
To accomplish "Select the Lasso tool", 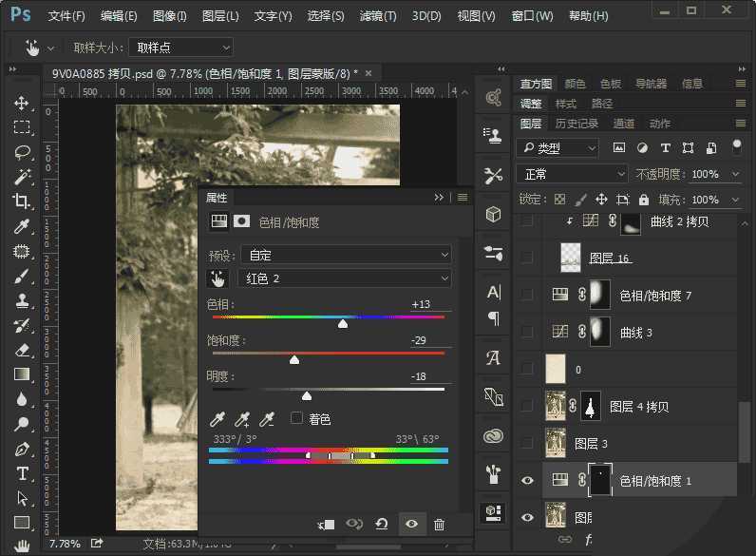I will pyautogui.click(x=22, y=152).
